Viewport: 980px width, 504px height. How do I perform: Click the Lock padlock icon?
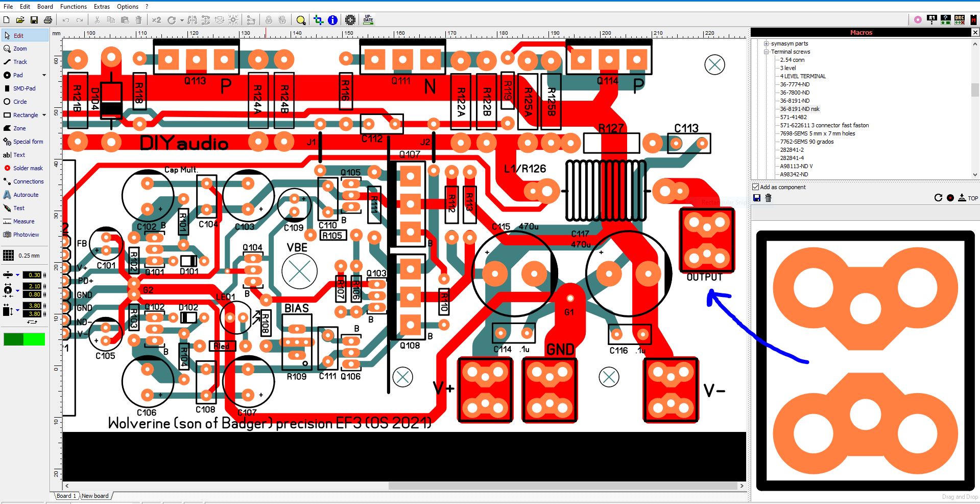pos(269,20)
